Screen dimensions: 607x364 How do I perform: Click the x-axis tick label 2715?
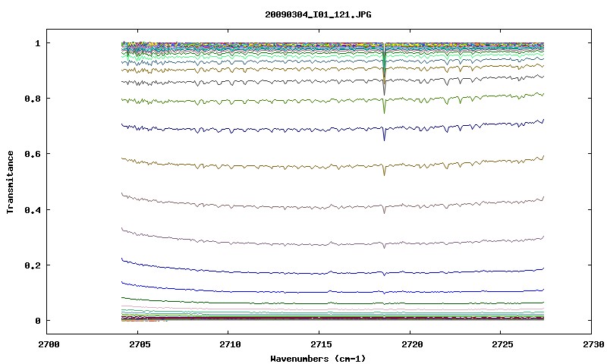[x=321, y=344]
